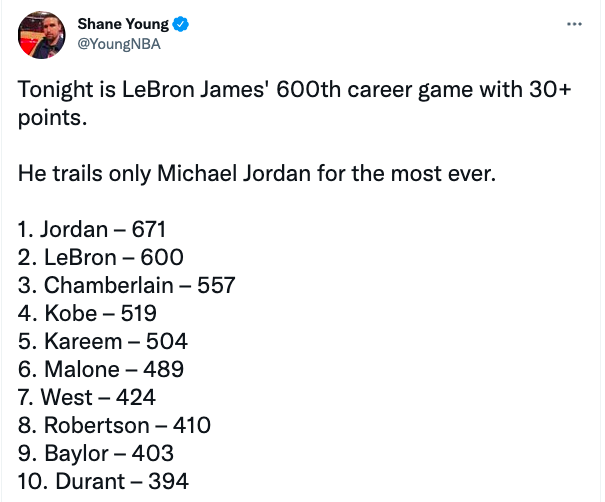Viewport: 605px width, 502px height.
Task: Select the '7. West – 424' line
Action: pos(87,397)
